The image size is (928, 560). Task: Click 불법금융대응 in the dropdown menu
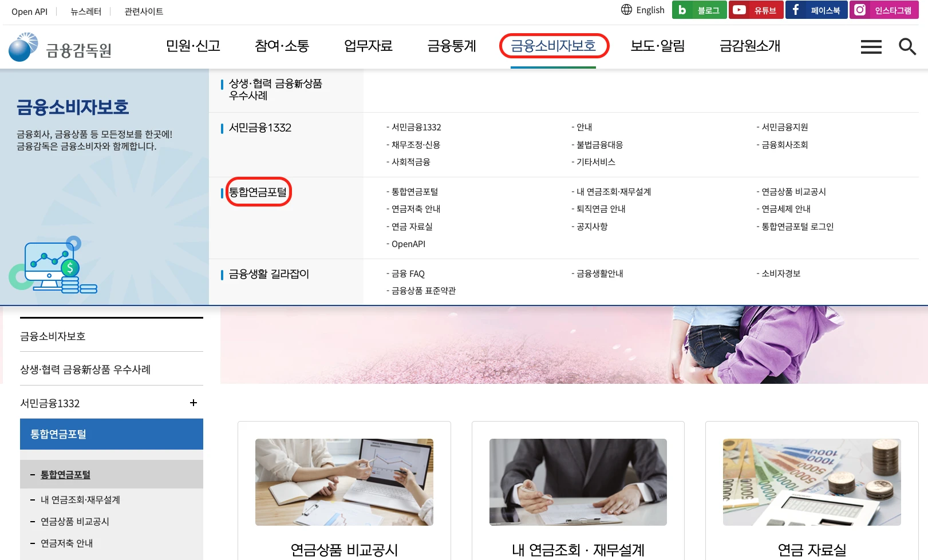pyautogui.click(x=599, y=145)
